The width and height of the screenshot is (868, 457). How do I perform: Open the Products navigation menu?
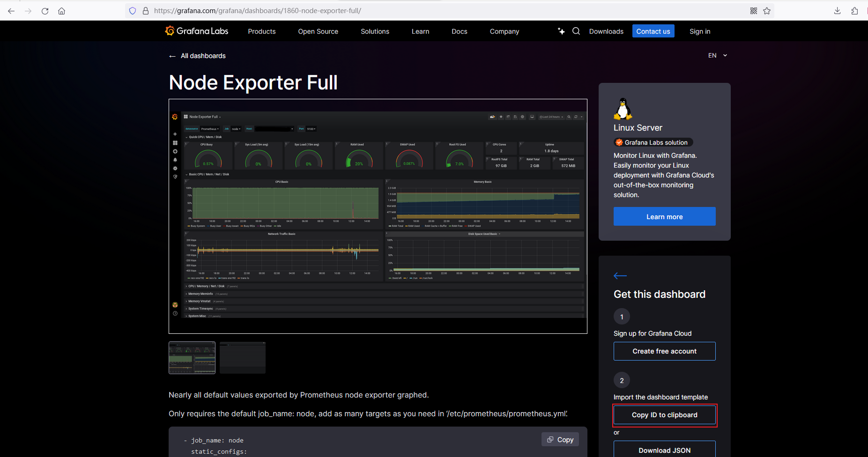261,31
